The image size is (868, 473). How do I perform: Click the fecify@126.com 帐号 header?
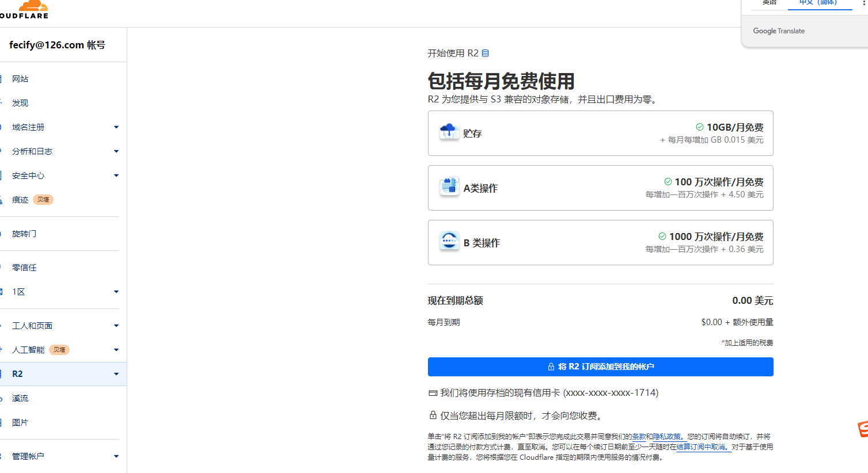coord(57,45)
